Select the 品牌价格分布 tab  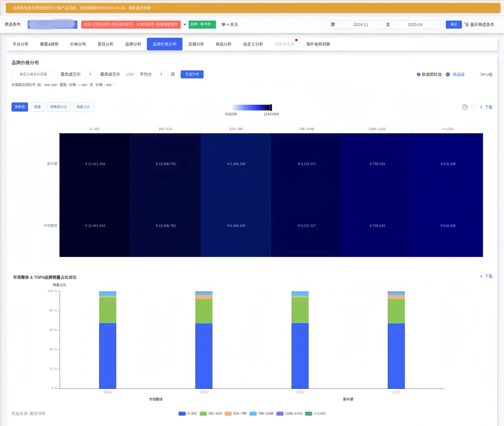[165, 44]
